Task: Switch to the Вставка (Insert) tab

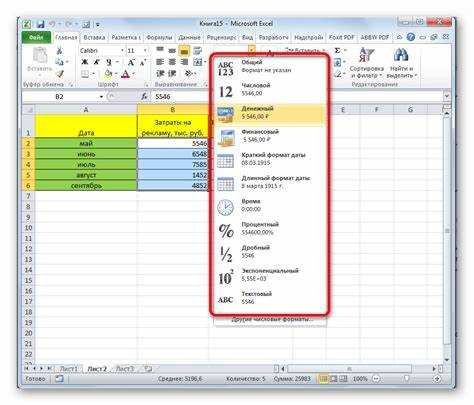Action: (x=94, y=37)
